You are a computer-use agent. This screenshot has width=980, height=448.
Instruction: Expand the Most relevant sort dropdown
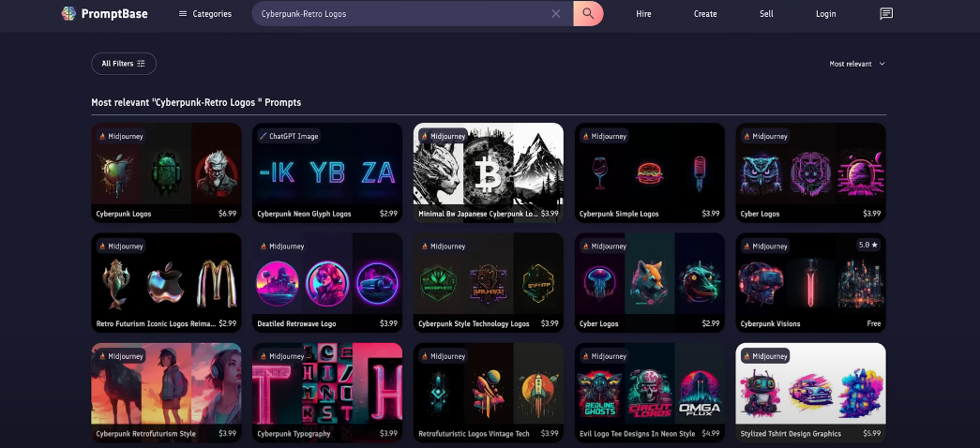(x=857, y=64)
